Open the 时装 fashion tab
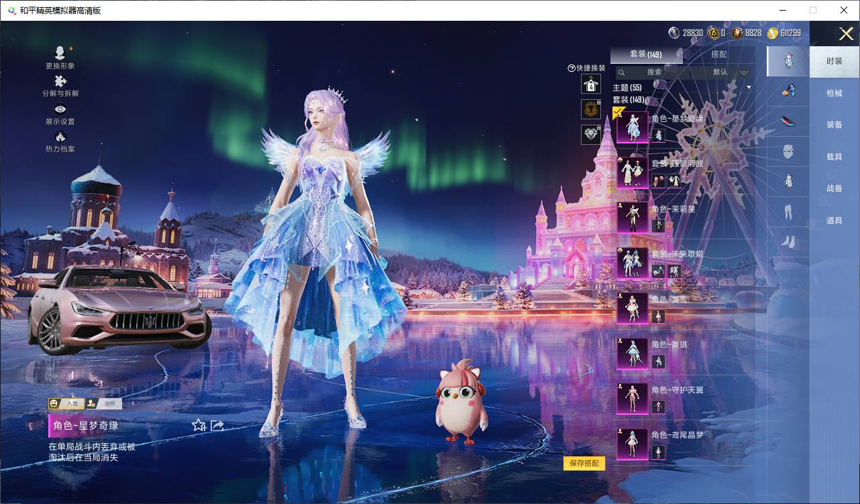 click(x=835, y=61)
